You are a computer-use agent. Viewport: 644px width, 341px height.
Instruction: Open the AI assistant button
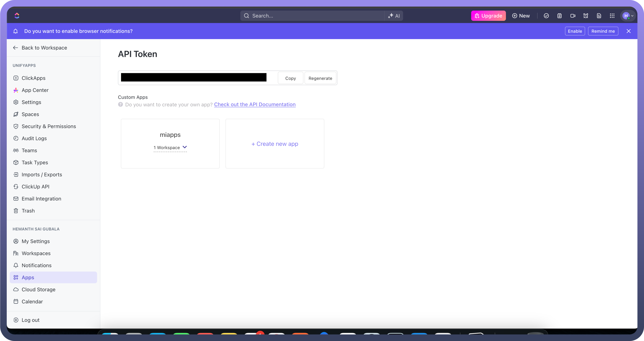394,16
